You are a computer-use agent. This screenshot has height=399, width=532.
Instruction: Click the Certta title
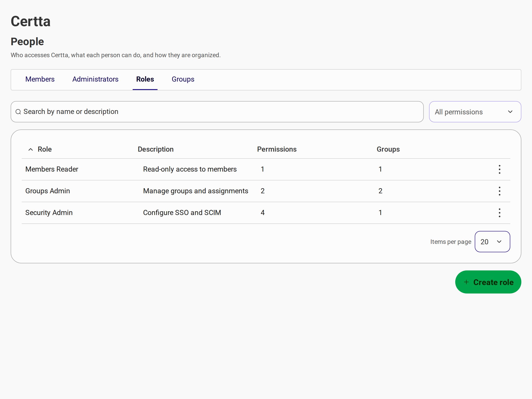click(x=31, y=22)
